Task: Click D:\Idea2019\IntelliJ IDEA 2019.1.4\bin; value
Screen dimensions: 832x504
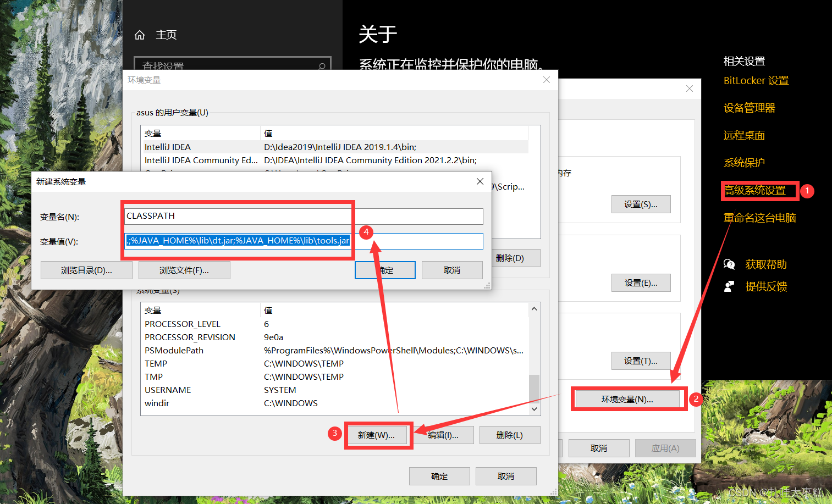Action: (340, 147)
